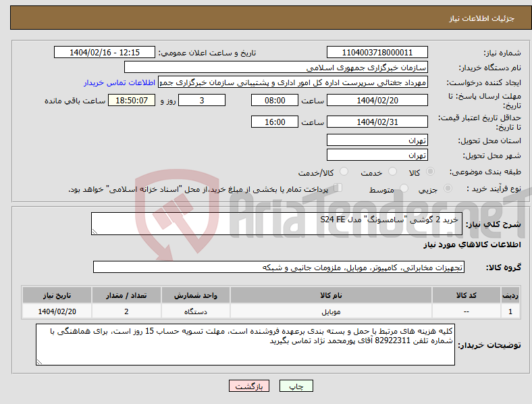
Task: Click the نام کالا column header
Action: (x=331, y=295)
